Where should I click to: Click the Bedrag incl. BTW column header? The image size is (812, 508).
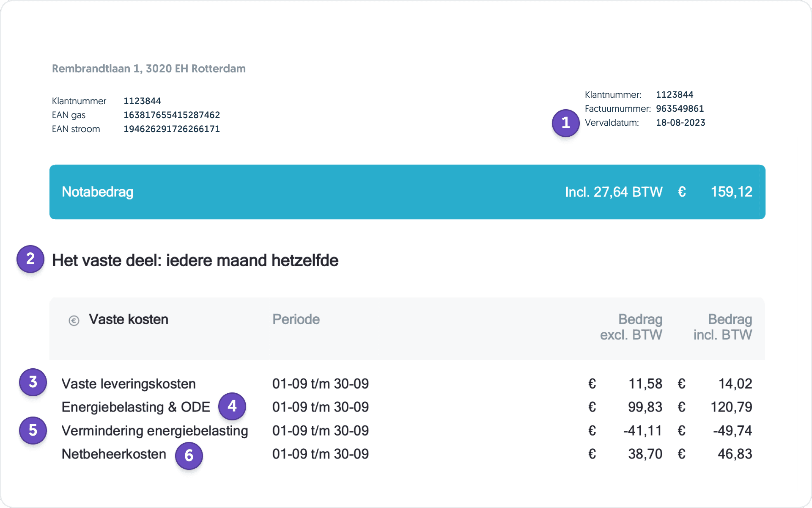[723, 327]
